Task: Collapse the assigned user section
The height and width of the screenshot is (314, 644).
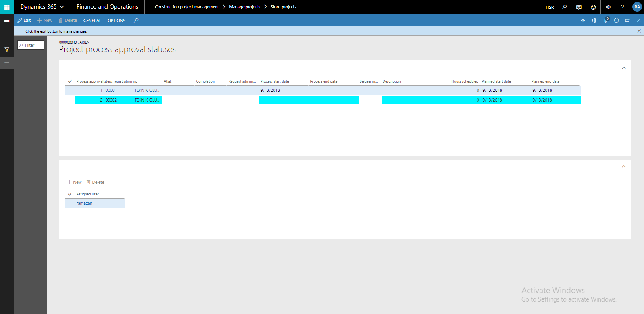Action: click(x=624, y=166)
